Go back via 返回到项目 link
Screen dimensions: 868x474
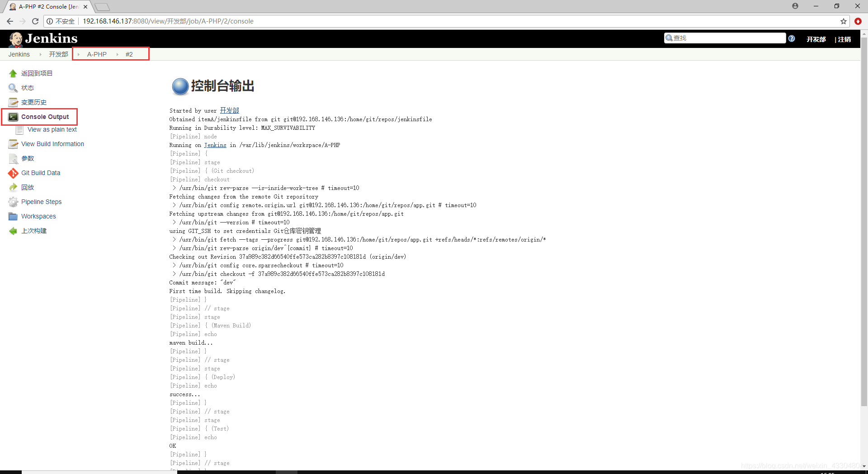tap(37, 73)
